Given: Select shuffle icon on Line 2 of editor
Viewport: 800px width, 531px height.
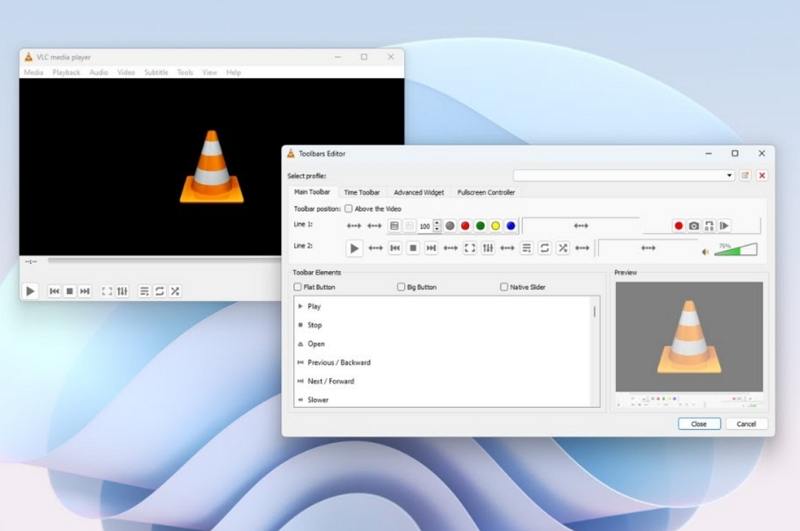Looking at the screenshot, I should 563,248.
